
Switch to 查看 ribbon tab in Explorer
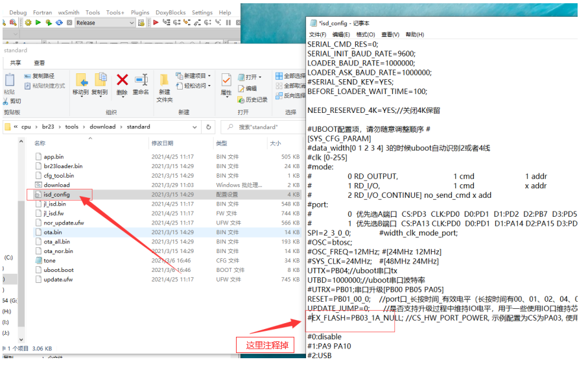pyautogui.click(x=40, y=63)
